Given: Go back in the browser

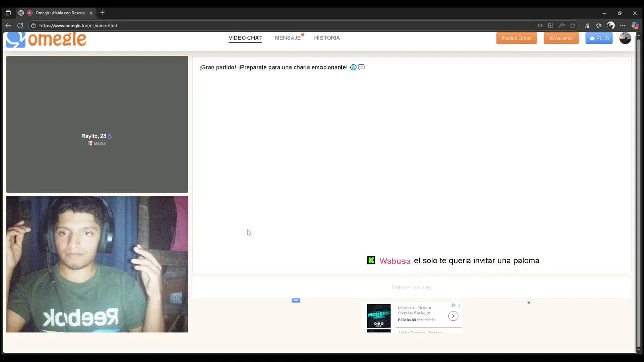Looking at the screenshot, I should (x=8, y=25).
